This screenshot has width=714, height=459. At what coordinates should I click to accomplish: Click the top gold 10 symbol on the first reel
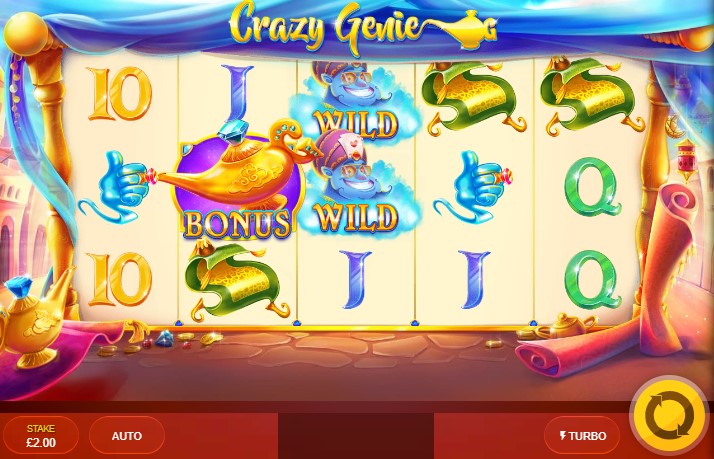120,94
